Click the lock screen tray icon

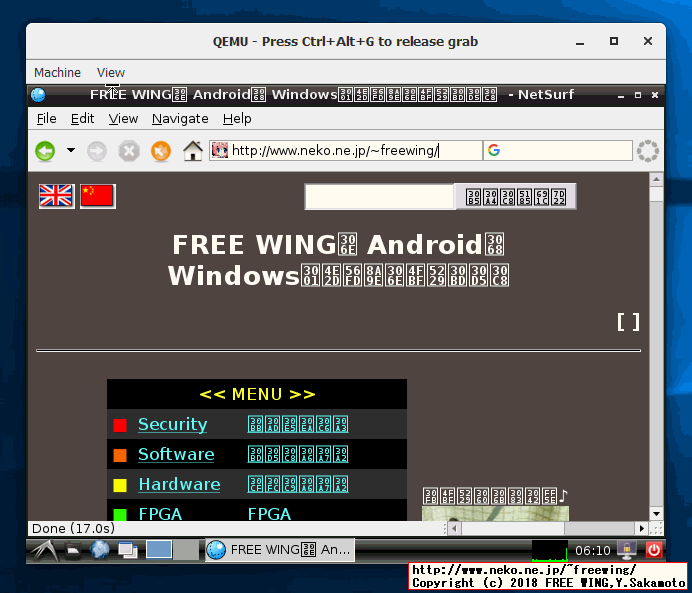tap(627, 550)
